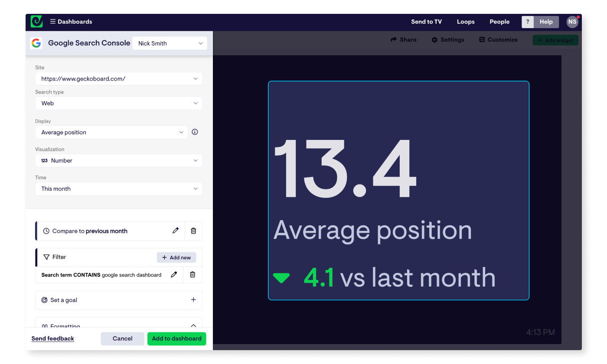
Task: Delete the google search dashboard filter
Action: [193, 274]
